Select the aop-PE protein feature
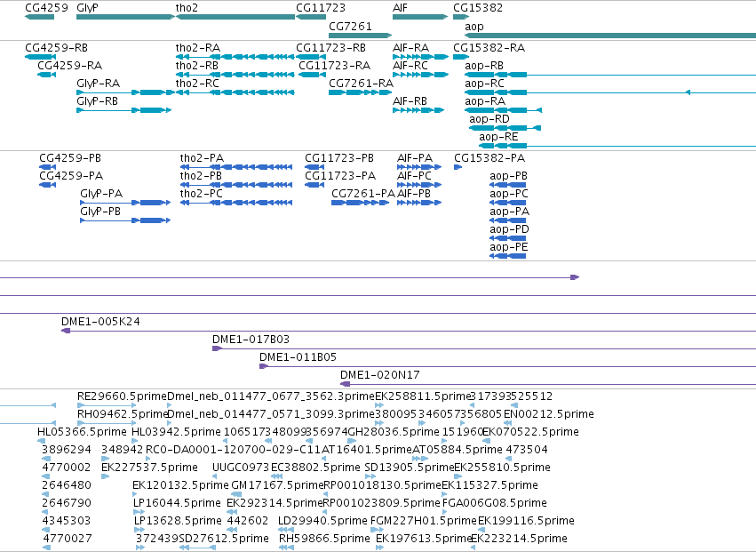Viewport: 756px width, 552px height. (x=507, y=256)
